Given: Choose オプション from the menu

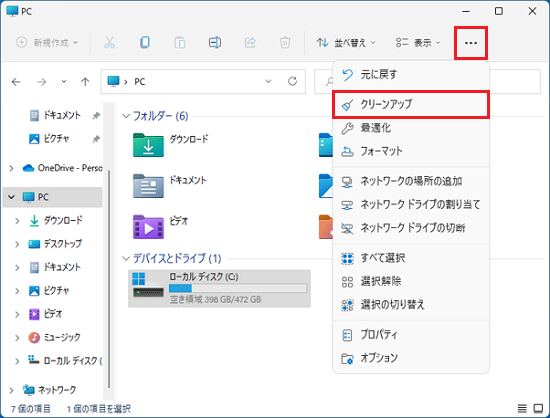Looking at the screenshot, I should tap(411, 358).
